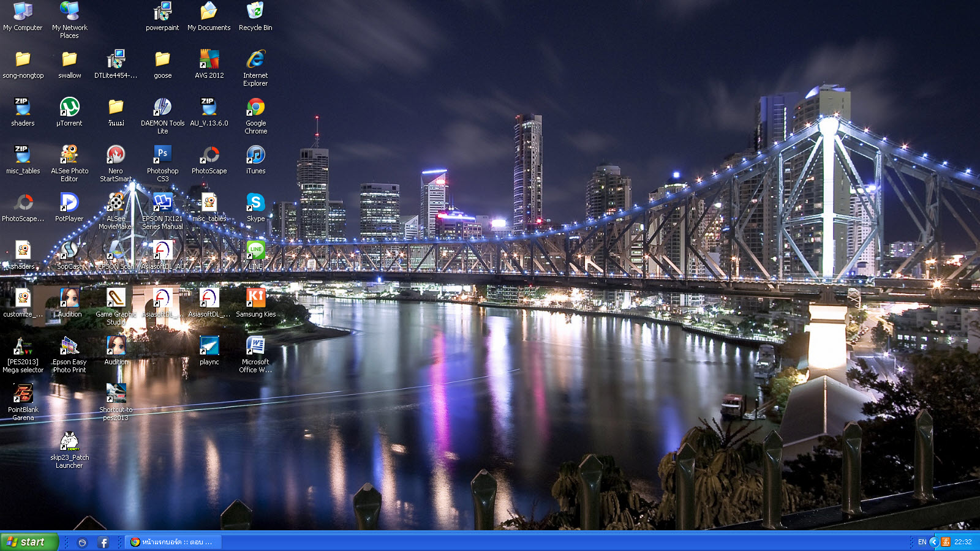Click the Facebook quick launch icon
The height and width of the screenshot is (551, 980).
103,542
